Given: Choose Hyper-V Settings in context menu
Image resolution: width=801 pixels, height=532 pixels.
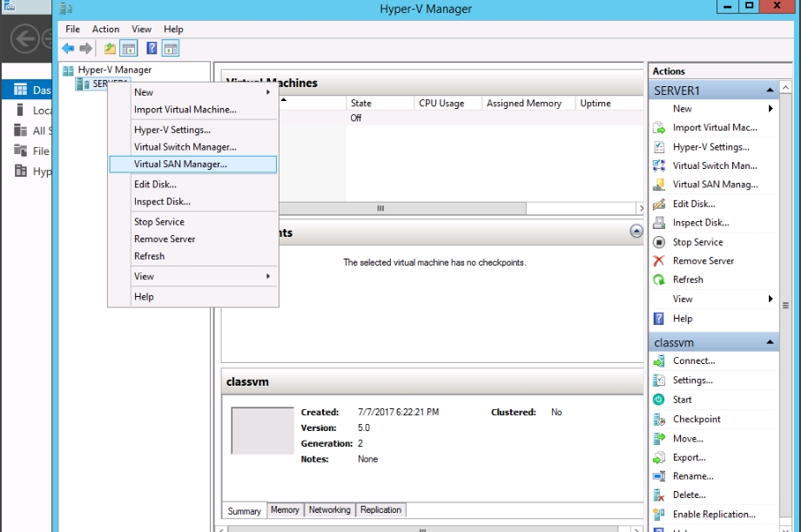Looking at the screenshot, I should pyautogui.click(x=193, y=130).
